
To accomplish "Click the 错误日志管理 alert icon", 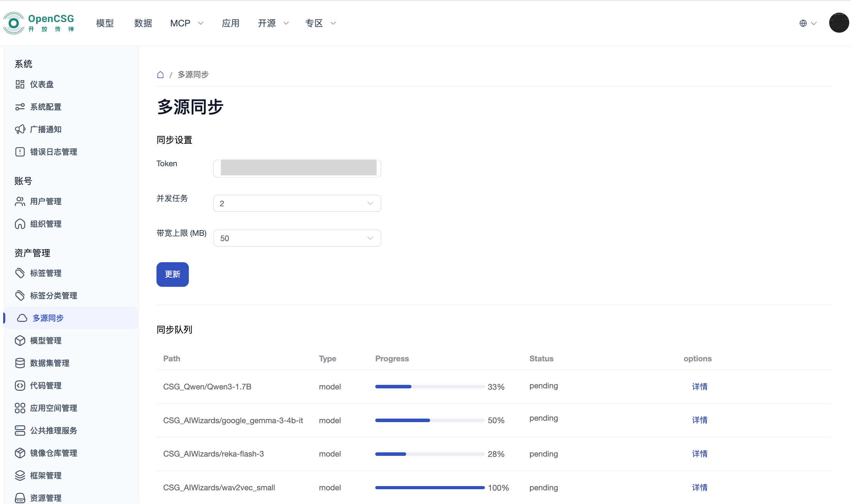I will coord(20,152).
